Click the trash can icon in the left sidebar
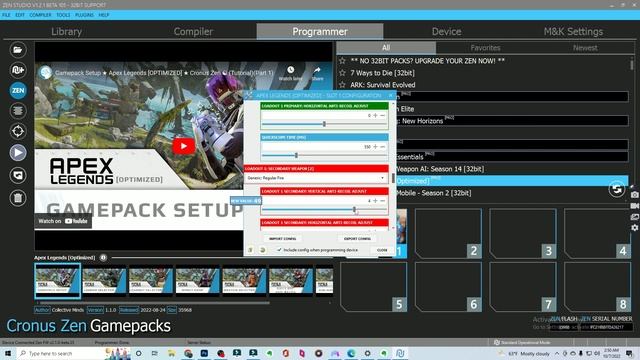Screen dimensions: 640x360 pyautogui.click(x=18, y=198)
